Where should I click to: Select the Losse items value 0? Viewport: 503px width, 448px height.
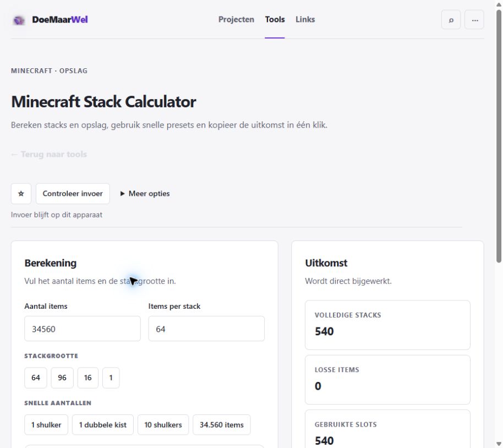[318, 386]
